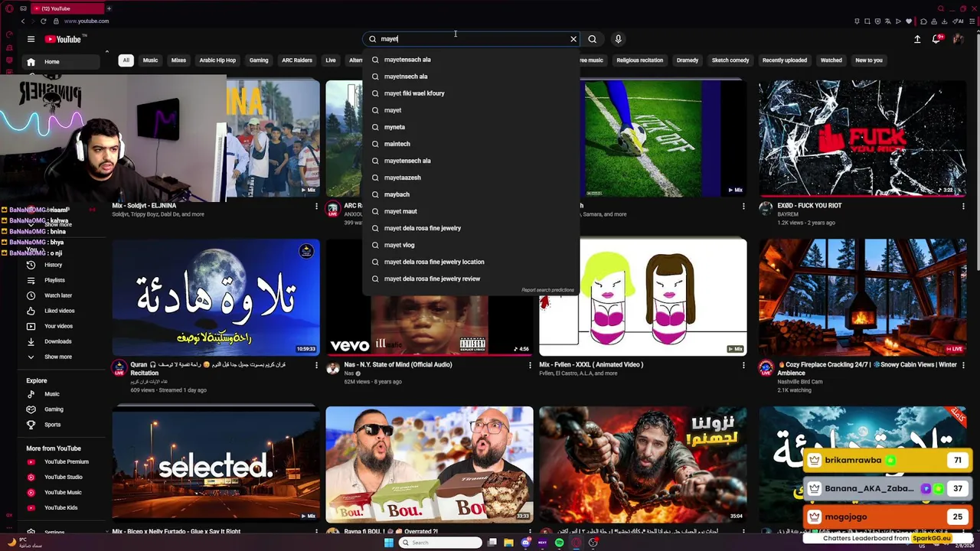Open the Bou tiramisu video thumbnail
Viewport: 980px width, 551px height.
point(429,465)
